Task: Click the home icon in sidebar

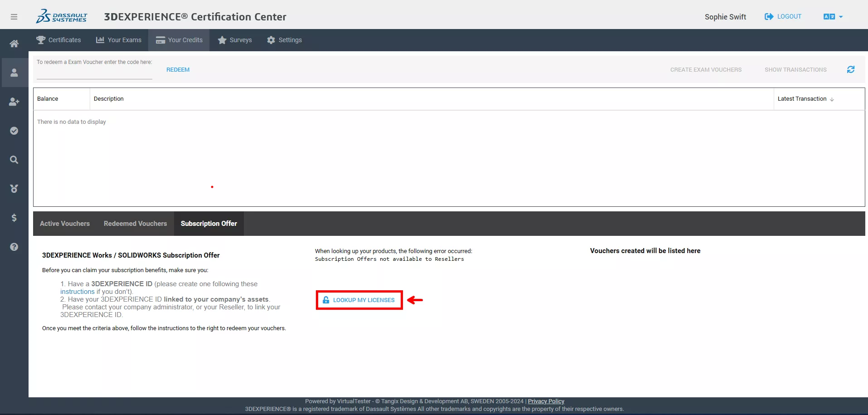Action: pyautogui.click(x=14, y=44)
